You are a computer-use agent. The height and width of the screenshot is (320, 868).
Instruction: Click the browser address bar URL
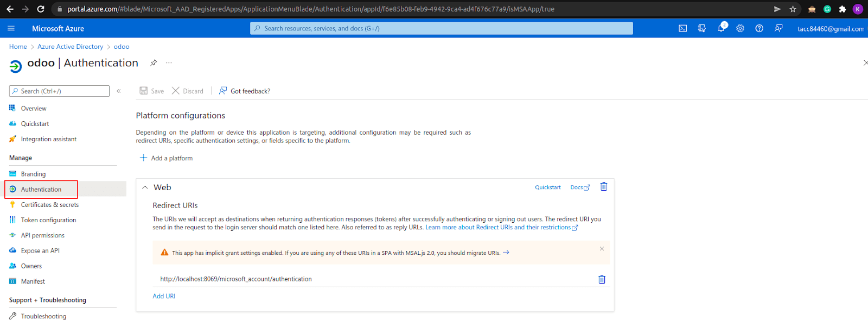pyautogui.click(x=311, y=9)
